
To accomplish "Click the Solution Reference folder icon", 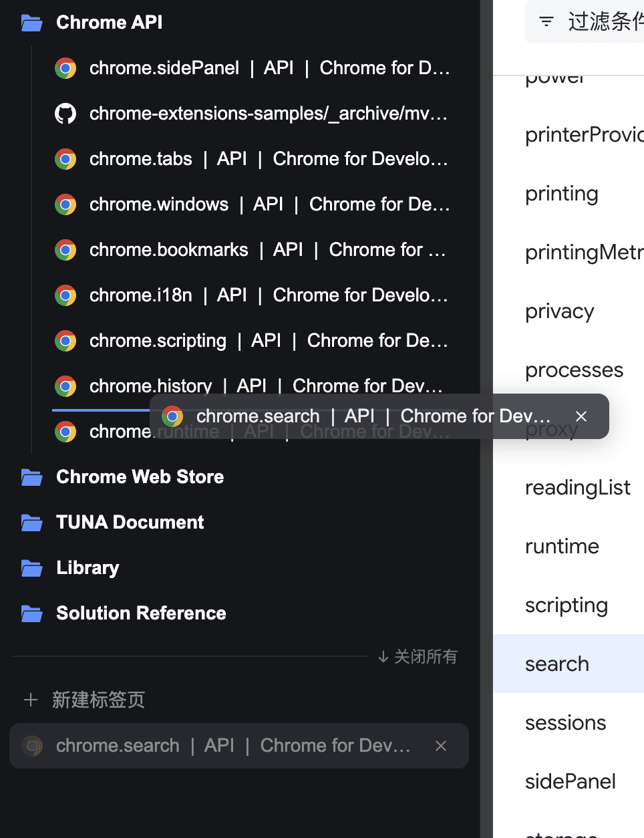I will (x=31, y=614).
